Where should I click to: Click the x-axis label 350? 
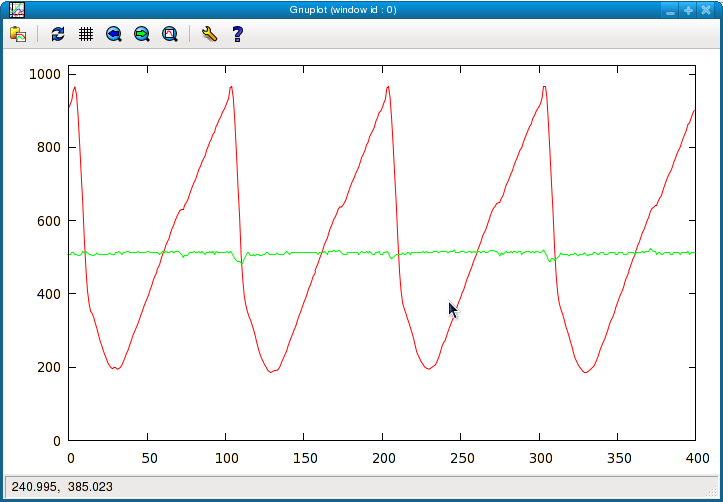pos(619,458)
